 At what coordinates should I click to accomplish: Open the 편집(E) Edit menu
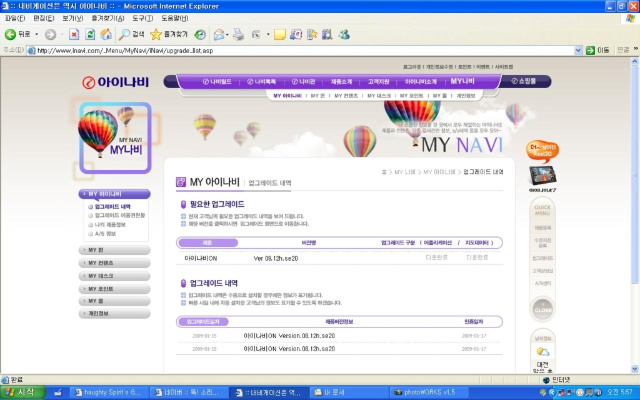[44, 18]
